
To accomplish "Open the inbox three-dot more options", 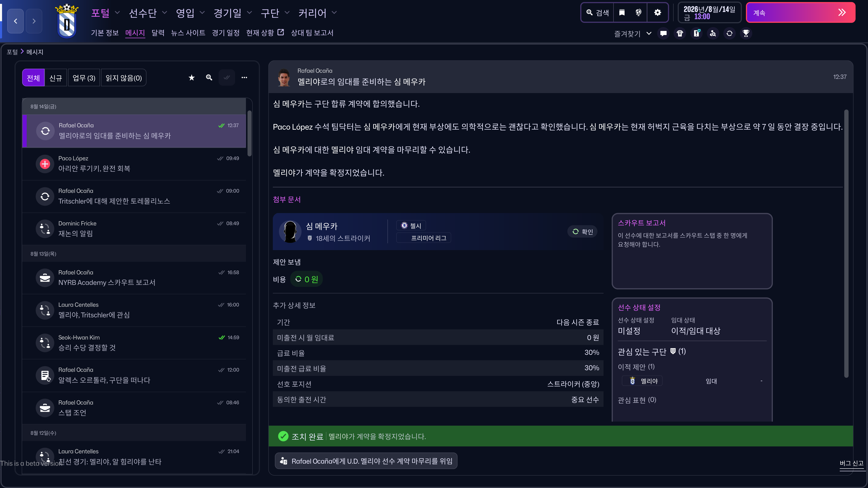I will 244,78.
